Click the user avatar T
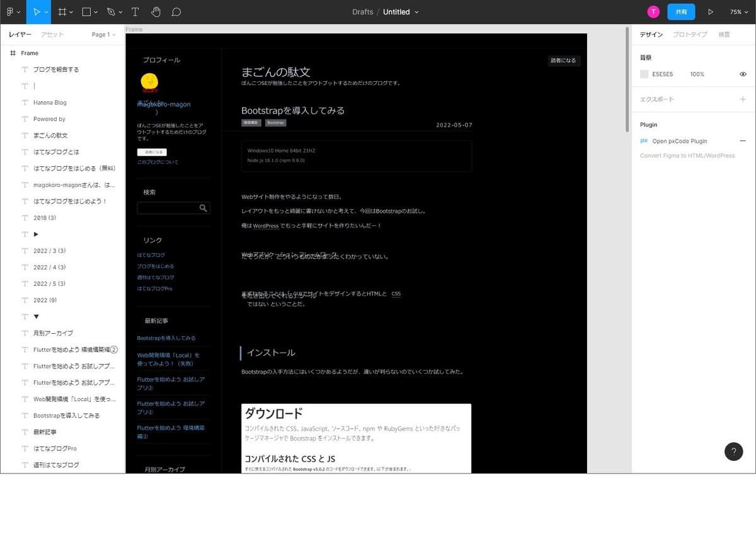756x534 pixels. coord(653,12)
